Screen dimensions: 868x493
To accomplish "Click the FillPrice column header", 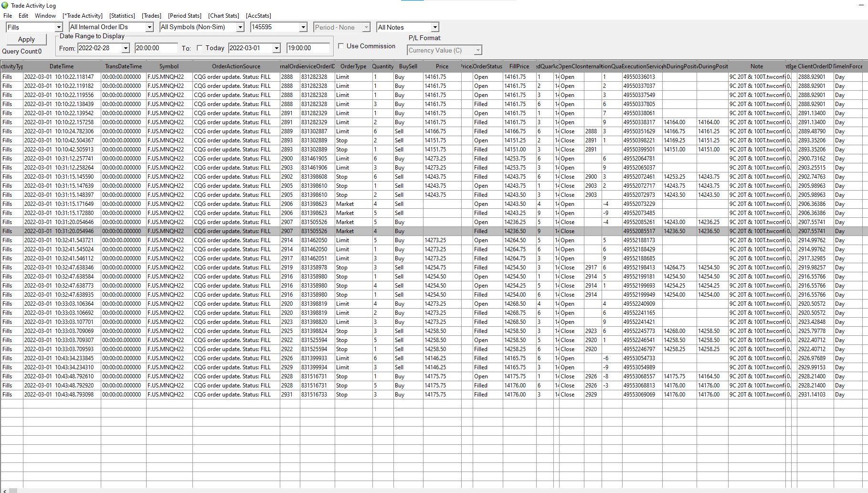I will (519, 66).
